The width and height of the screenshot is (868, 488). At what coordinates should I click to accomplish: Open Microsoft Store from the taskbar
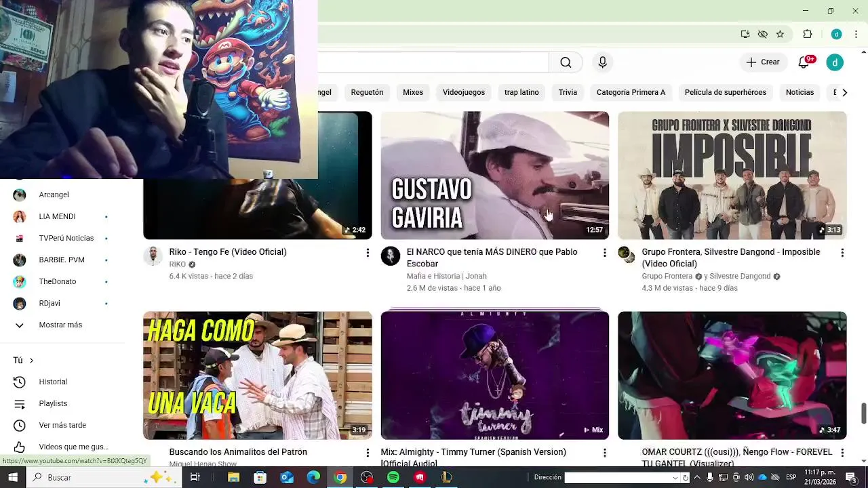(x=260, y=477)
